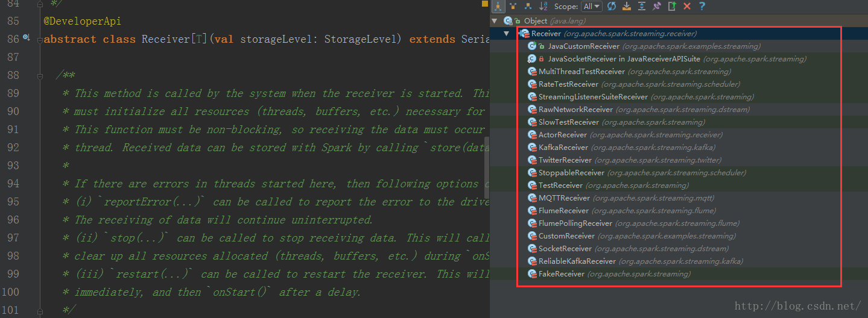The image size is (868, 318).
Task: Click gutter implementation marker on line 86
Action: tap(27, 39)
